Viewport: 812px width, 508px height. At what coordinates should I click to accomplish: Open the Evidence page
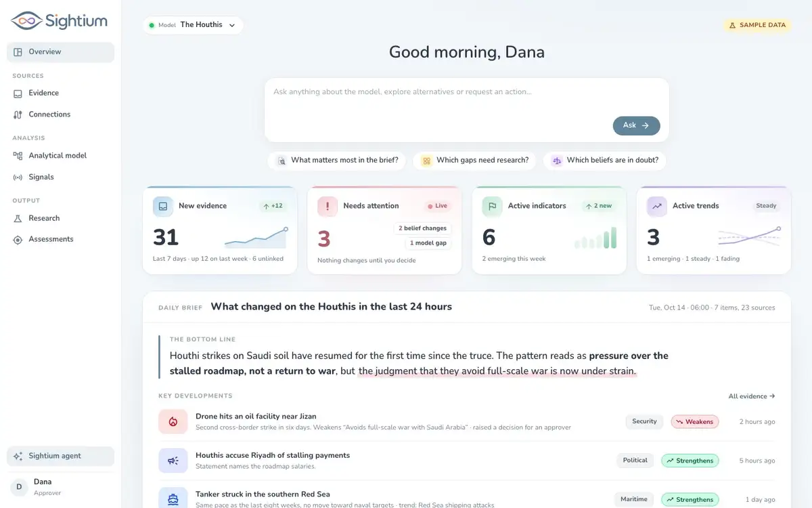point(60,93)
